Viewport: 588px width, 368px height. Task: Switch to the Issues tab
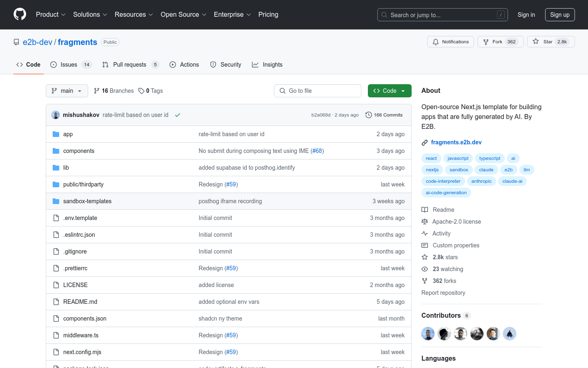[x=71, y=65]
